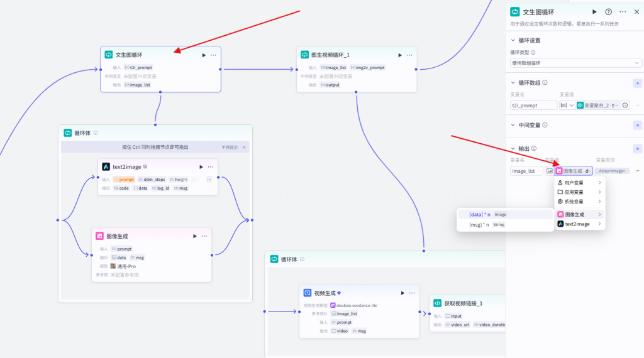Screen dimensions: 644x358
Task: Add a new 循环数组 variable
Action: pyautogui.click(x=638, y=83)
